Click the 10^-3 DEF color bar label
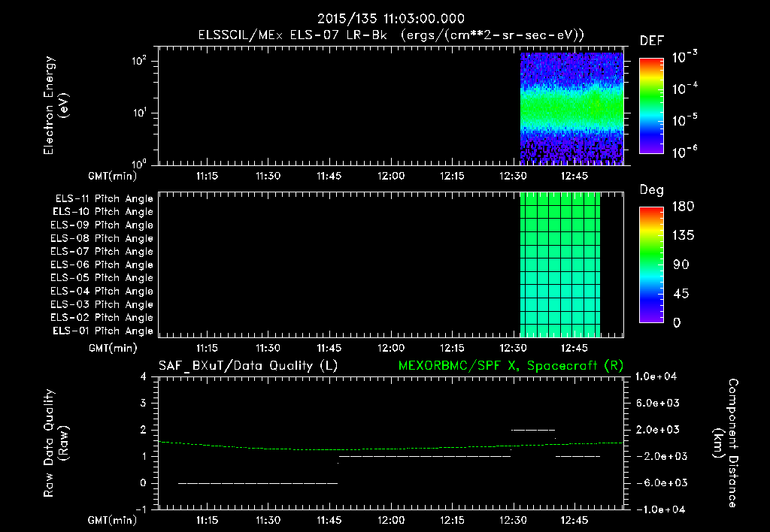This screenshot has width=770, height=532. click(x=684, y=57)
